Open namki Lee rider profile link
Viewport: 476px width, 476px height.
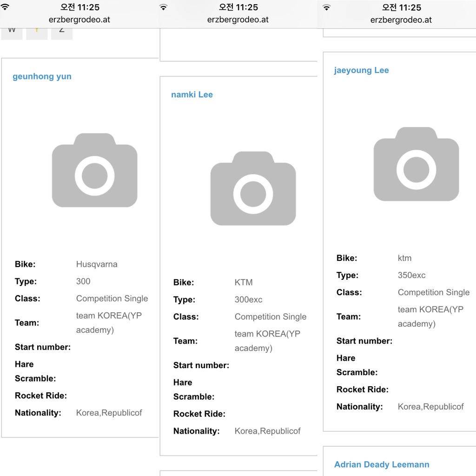pos(192,94)
